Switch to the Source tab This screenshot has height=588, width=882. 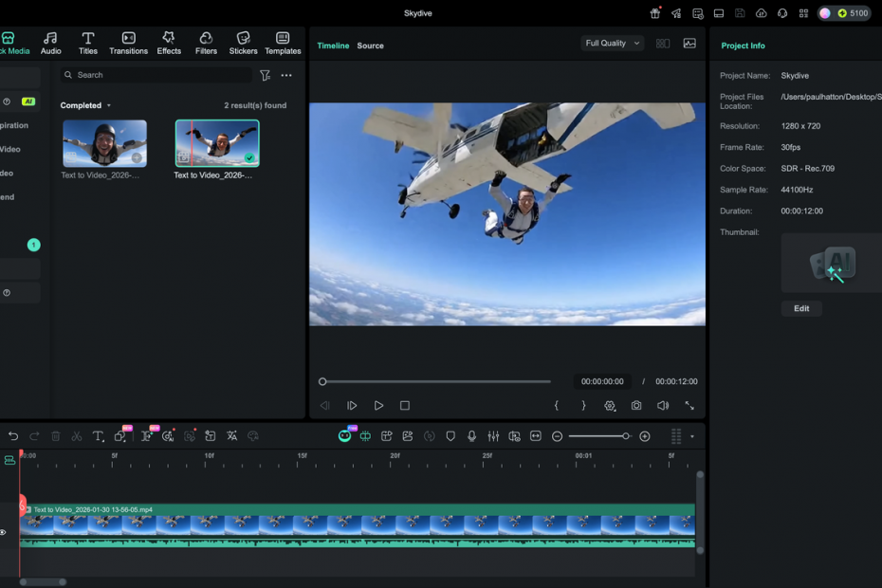point(370,46)
